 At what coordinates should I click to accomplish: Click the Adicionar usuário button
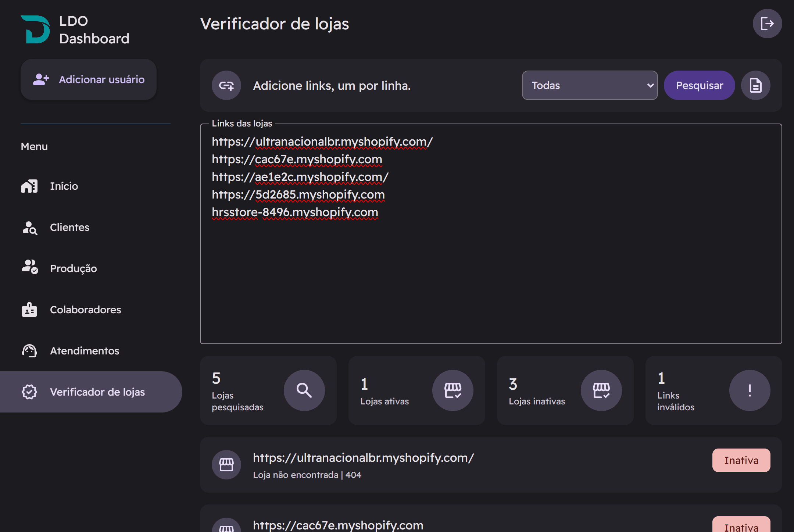point(89,79)
